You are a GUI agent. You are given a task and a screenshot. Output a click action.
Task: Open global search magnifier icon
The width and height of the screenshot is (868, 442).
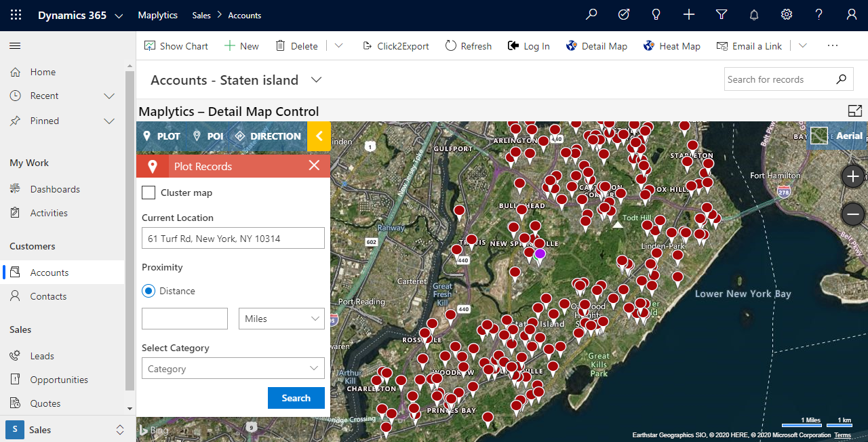pos(591,15)
